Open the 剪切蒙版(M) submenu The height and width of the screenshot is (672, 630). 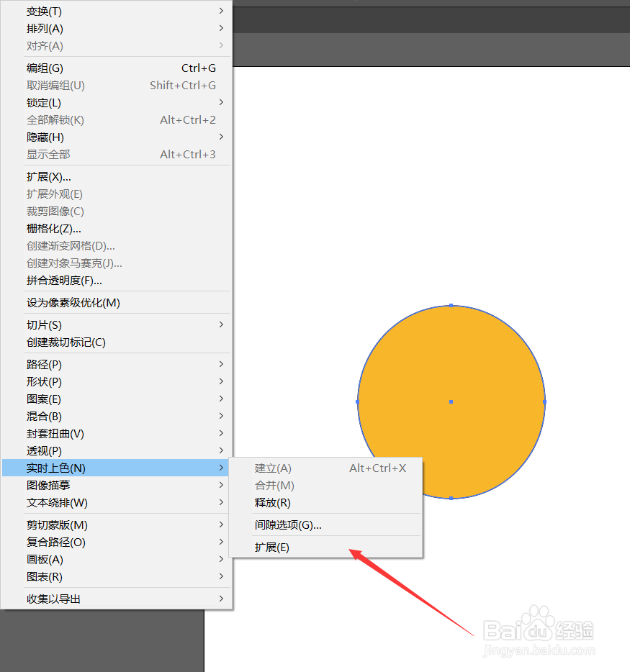pyautogui.click(x=117, y=525)
